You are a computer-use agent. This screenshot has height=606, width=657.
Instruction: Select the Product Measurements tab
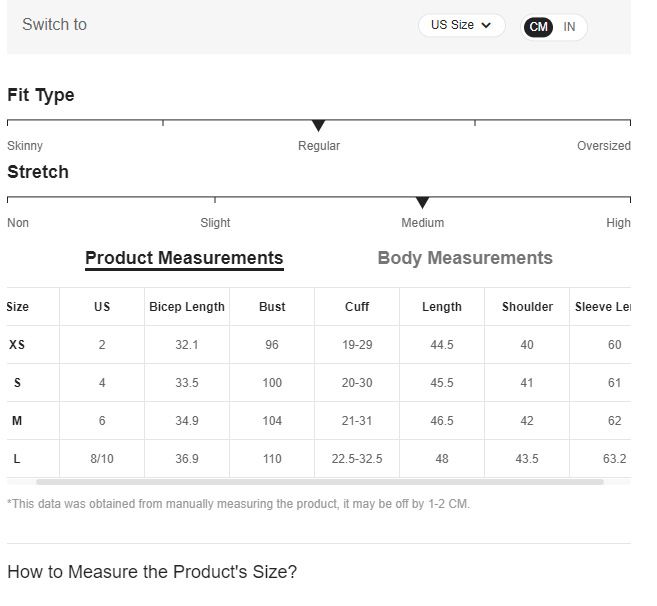184,258
